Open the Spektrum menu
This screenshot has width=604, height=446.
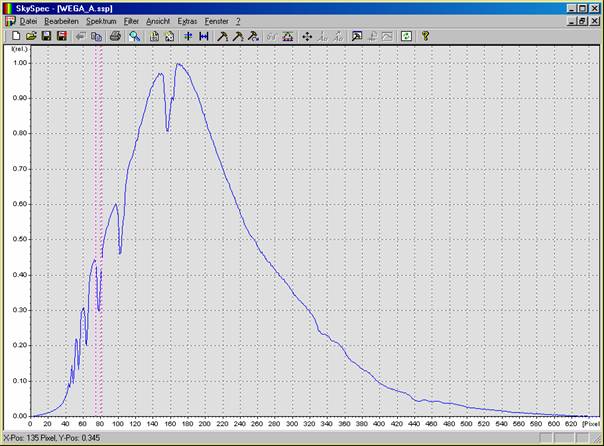tap(101, 21)
